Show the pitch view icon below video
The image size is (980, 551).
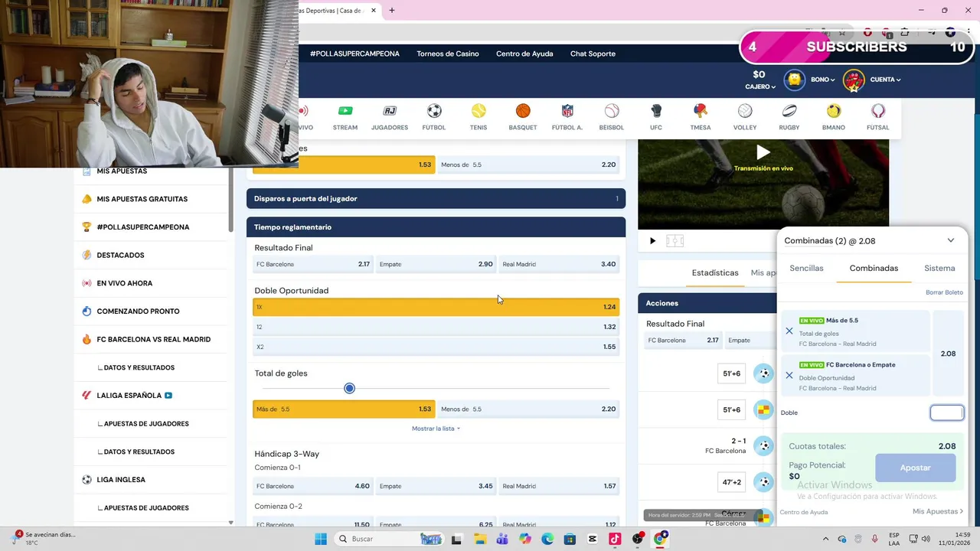[x=675, y=241]
